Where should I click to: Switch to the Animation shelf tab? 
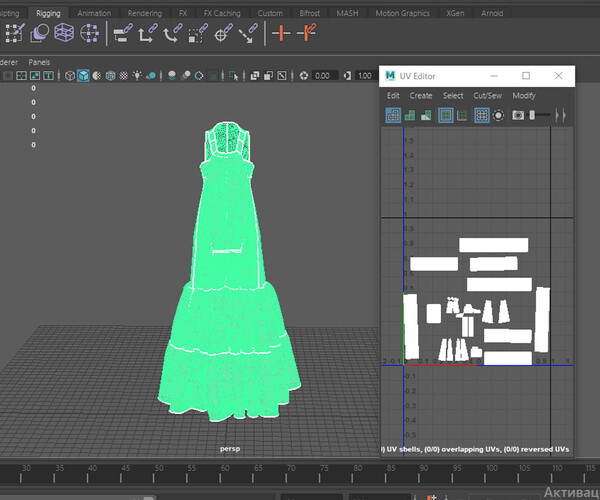coord(94,13)
